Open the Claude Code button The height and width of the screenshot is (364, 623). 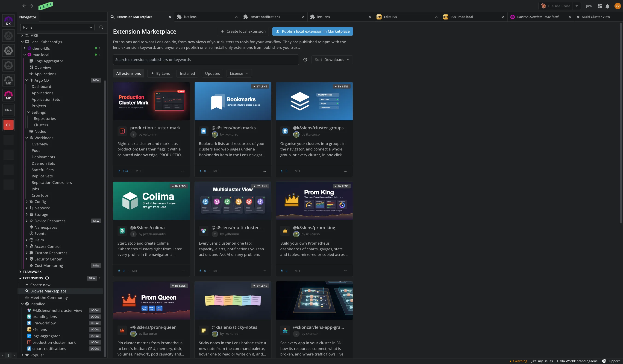click(x=556, y=6)
